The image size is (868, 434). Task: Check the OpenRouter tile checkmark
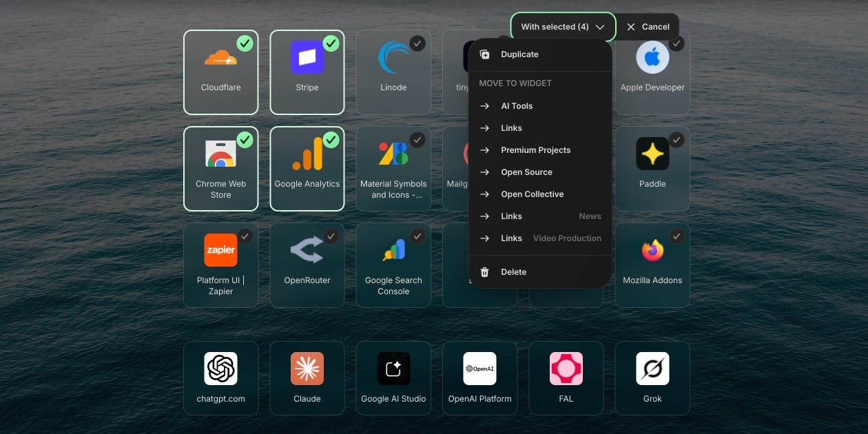331,236
